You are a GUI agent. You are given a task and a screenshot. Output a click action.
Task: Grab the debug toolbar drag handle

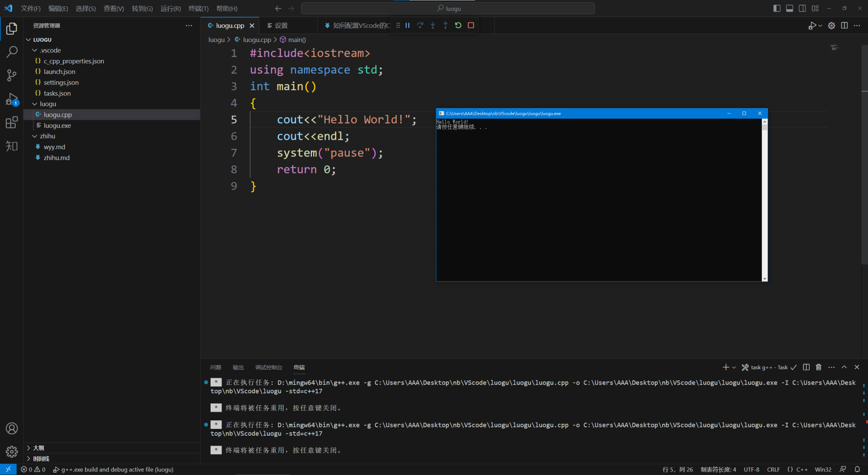tap(398, 25)
